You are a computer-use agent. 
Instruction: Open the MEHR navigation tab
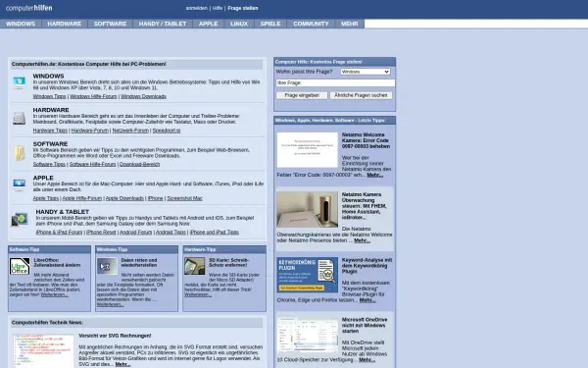click(349, 24)
